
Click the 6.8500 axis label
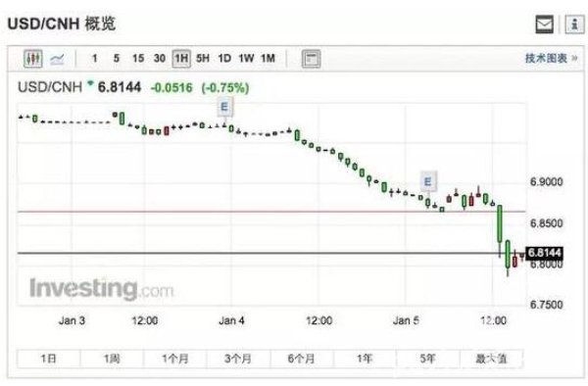click(x=547, y=223)
